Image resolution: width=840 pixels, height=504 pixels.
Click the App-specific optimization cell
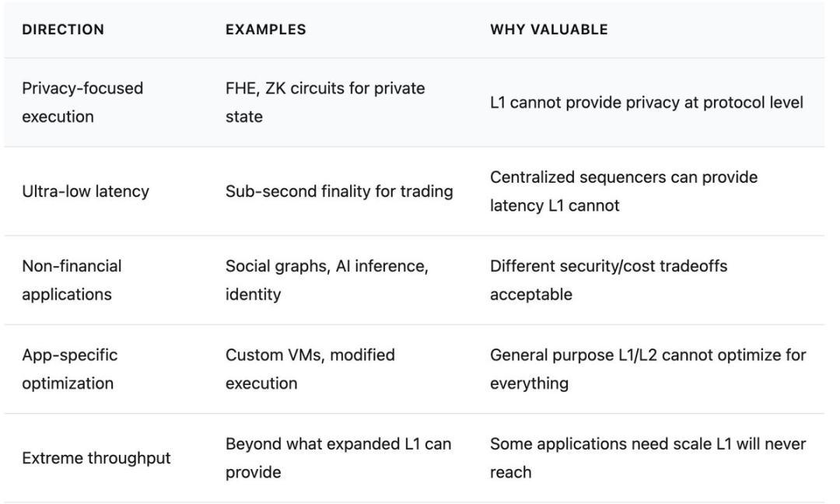tap(70, 369)
